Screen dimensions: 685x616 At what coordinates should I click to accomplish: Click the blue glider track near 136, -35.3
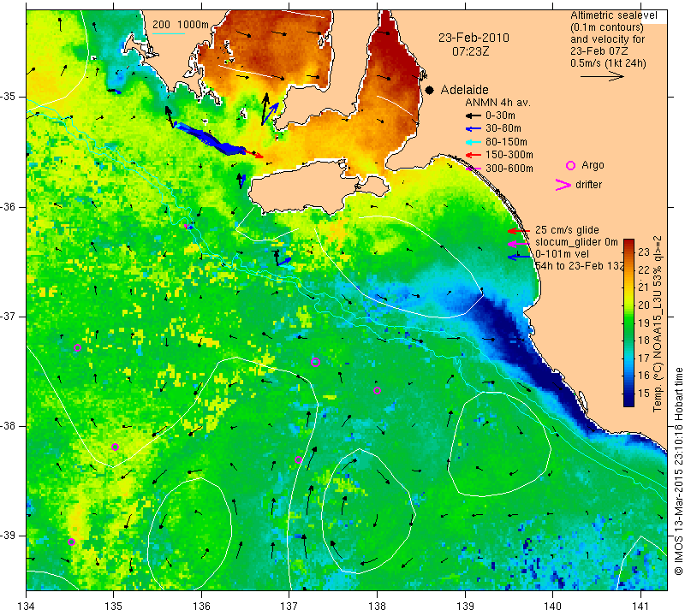[209, 139]
